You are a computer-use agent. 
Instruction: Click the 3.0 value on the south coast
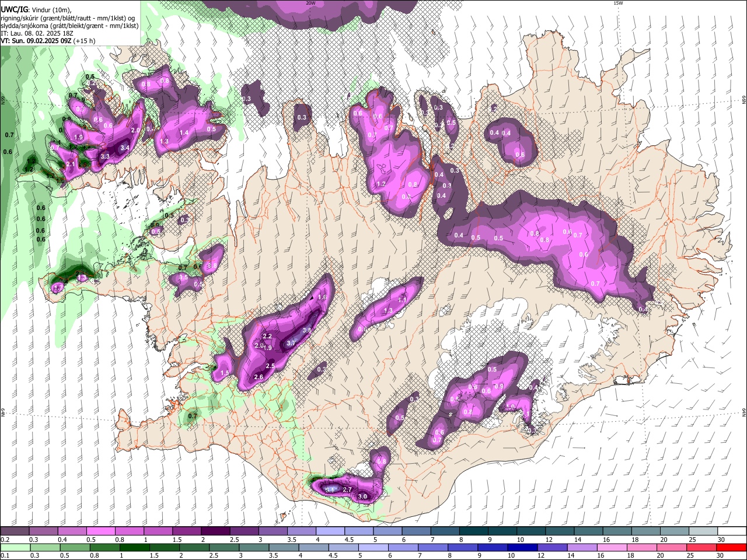(362, 496)
